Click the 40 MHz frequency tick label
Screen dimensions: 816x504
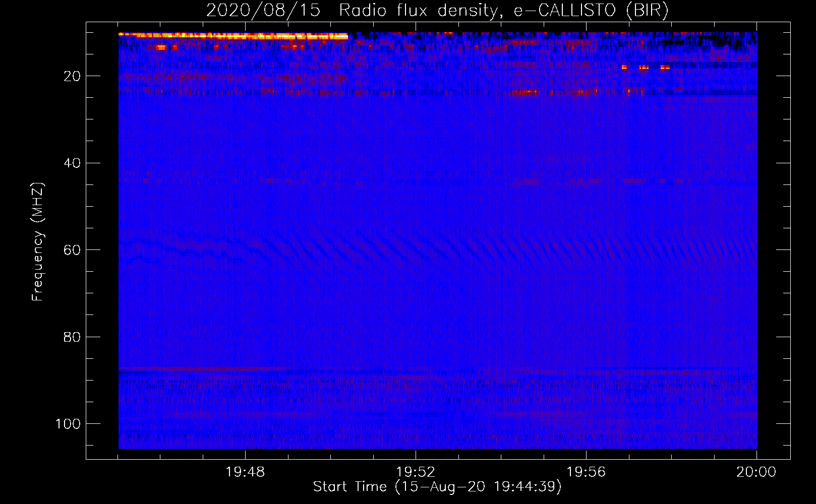pos(72,163)
